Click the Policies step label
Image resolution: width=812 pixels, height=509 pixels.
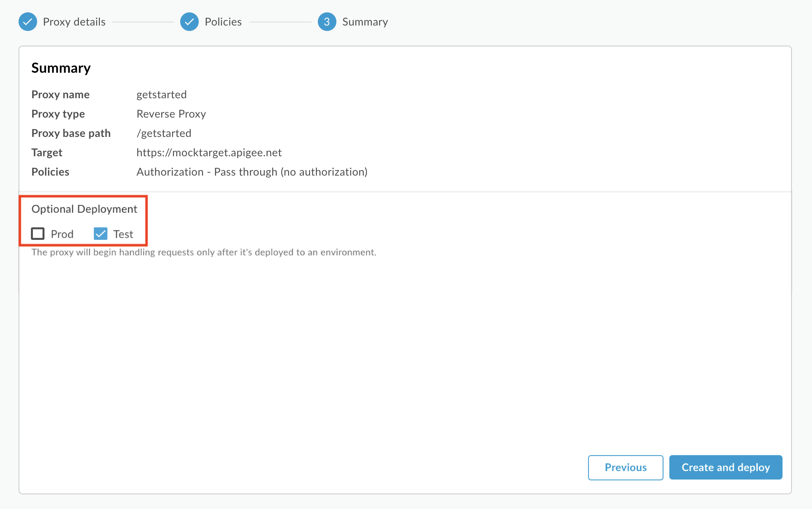pos(222,21)
